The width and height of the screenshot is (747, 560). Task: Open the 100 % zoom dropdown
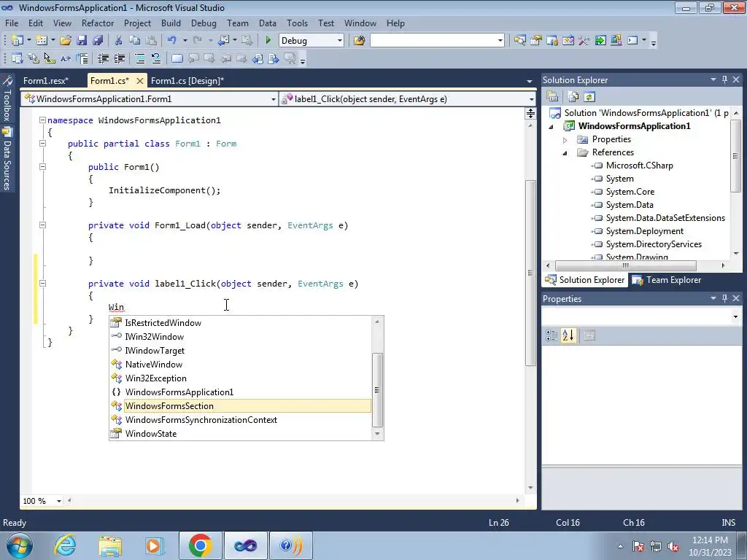pyautogui.click(x=59, y=501)
